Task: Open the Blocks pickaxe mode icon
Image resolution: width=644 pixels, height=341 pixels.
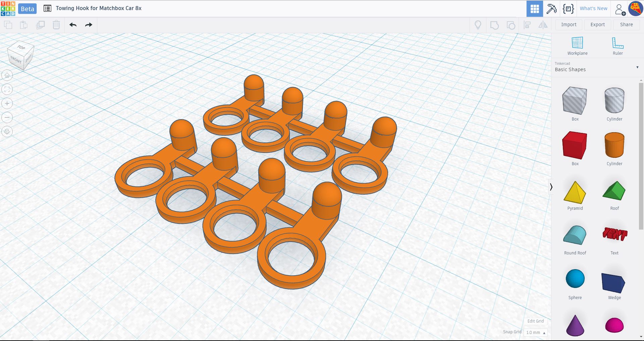Action: point(551,9)
